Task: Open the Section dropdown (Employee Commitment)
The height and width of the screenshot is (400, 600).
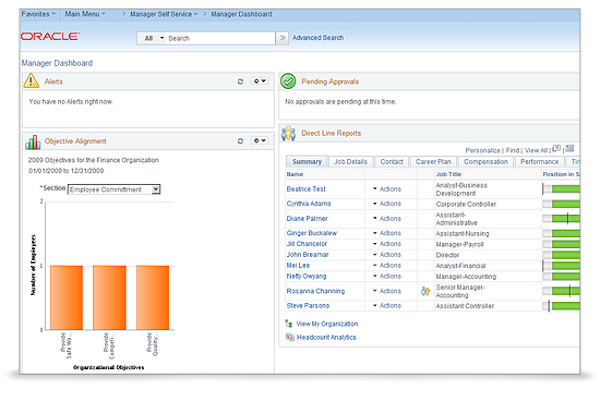Action: [114, 189]
